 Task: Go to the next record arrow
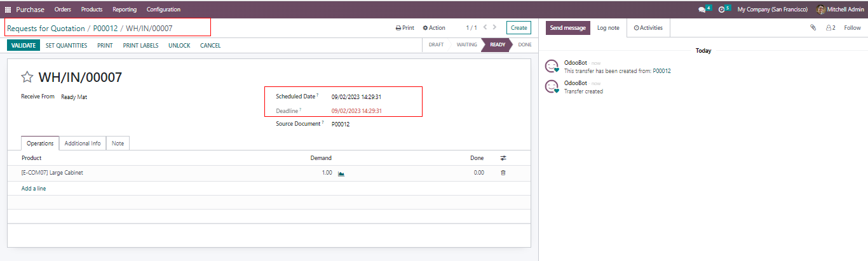tap(496, 27)
